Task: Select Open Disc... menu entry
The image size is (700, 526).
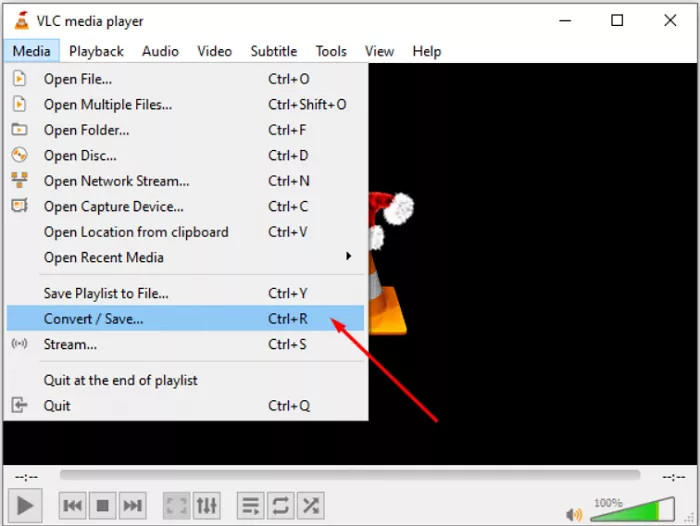Action: click(x=185, y=155)
